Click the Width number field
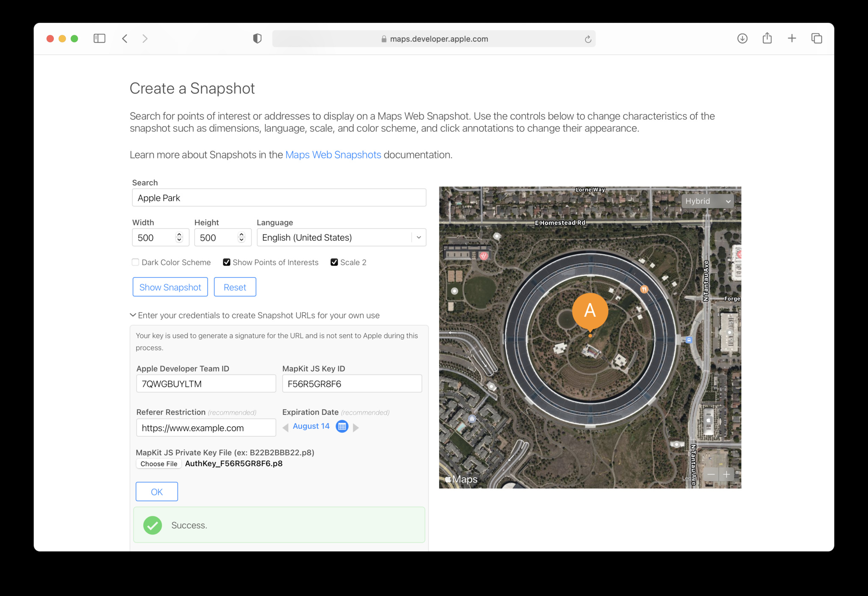 click(160, 238)
